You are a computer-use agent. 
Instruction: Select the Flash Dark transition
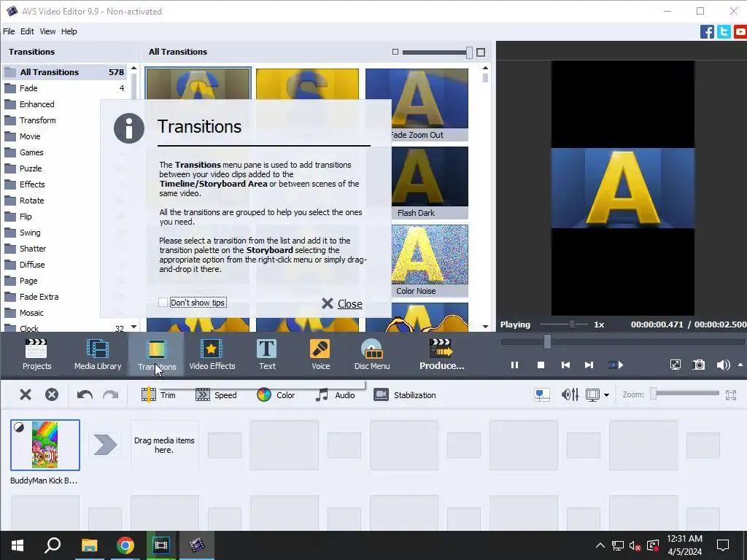pos(430,183)
